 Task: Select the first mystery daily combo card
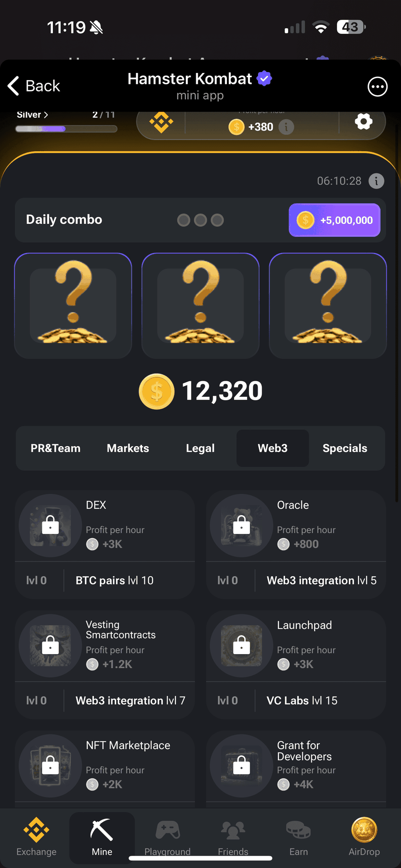coord(73,306)
